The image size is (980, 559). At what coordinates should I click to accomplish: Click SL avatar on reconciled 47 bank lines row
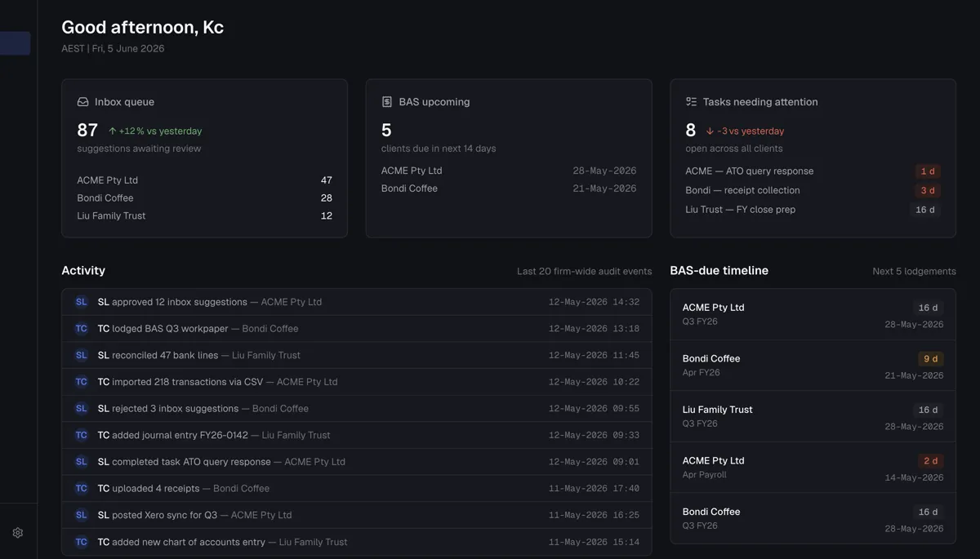81,355
